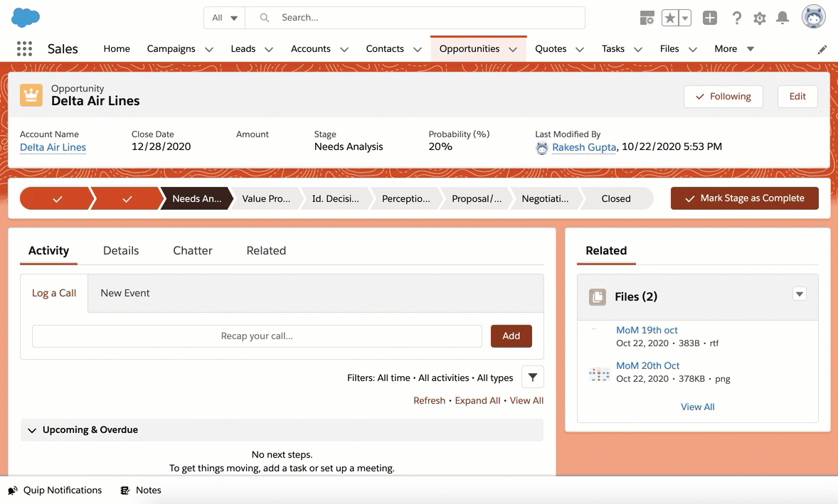Open the Rakesh Gupta user link
Viewport: 838px width, 504px height.
(x=583, y=147)
